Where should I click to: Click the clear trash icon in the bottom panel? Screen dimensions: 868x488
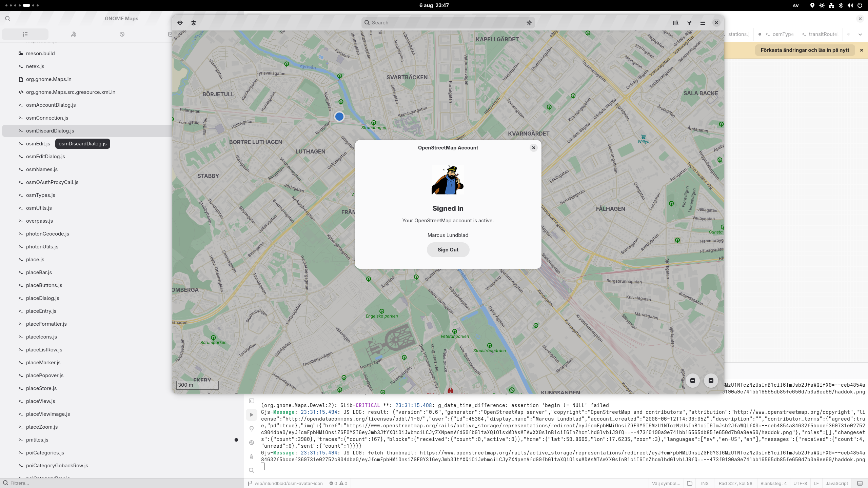click(252, 456)
